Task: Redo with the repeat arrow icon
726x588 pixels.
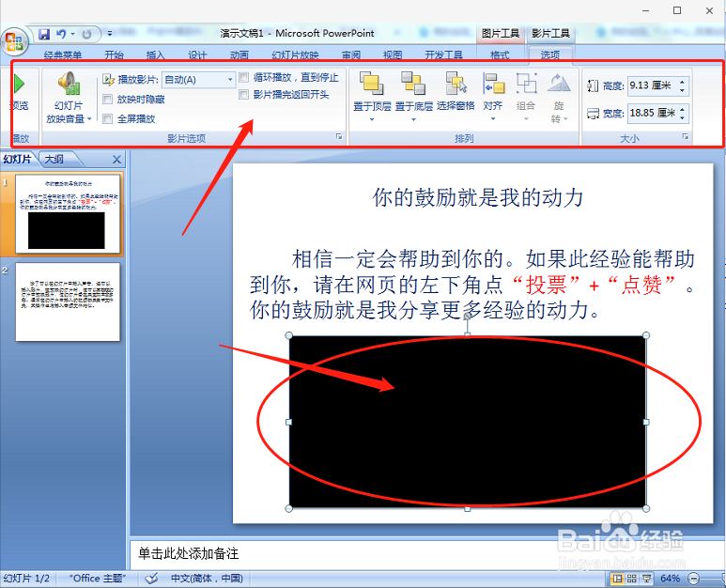Action: (x=86, y=34)
